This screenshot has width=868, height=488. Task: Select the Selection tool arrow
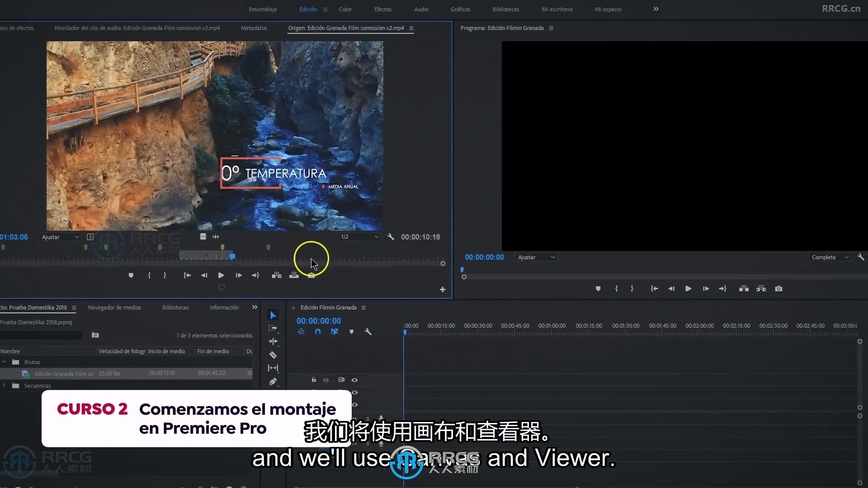273,315
